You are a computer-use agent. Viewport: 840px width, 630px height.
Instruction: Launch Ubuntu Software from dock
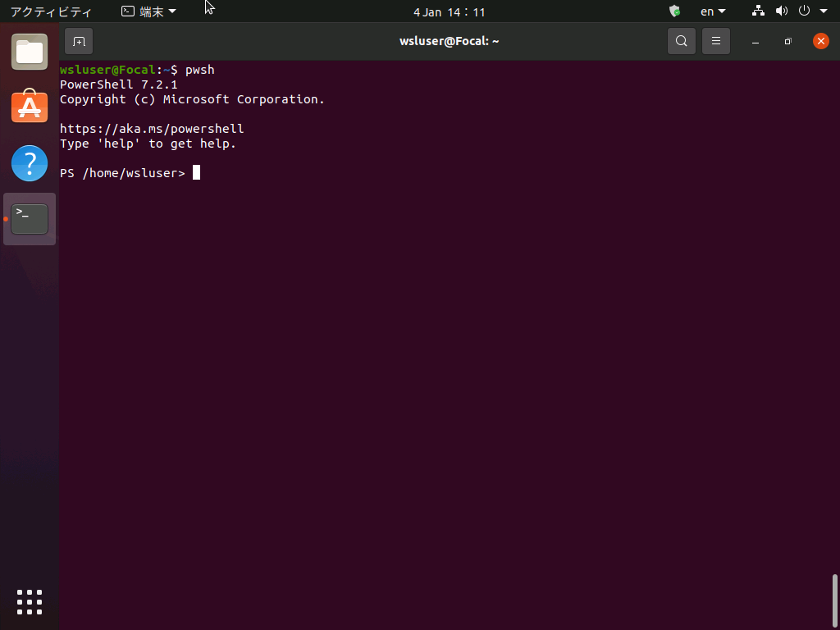click(30, 107)
